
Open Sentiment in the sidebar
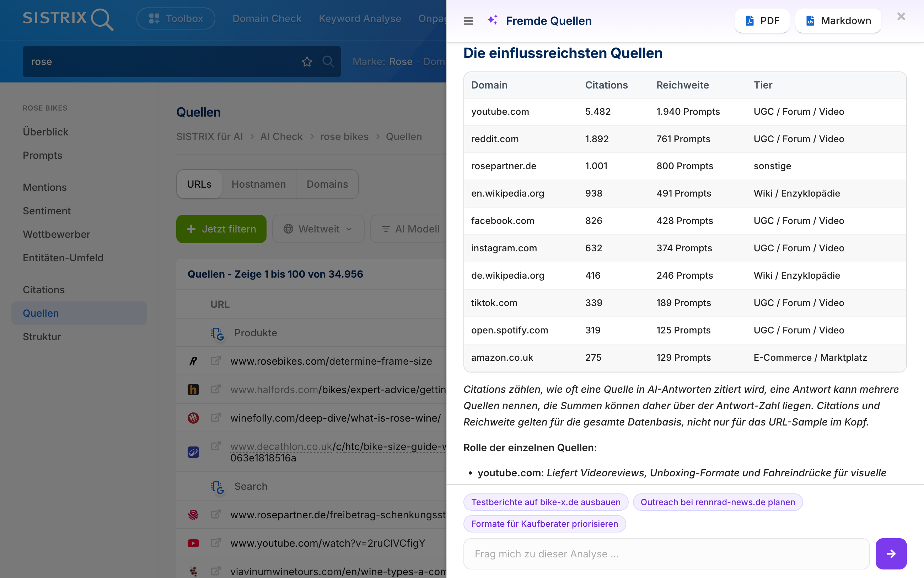point(47,211)
